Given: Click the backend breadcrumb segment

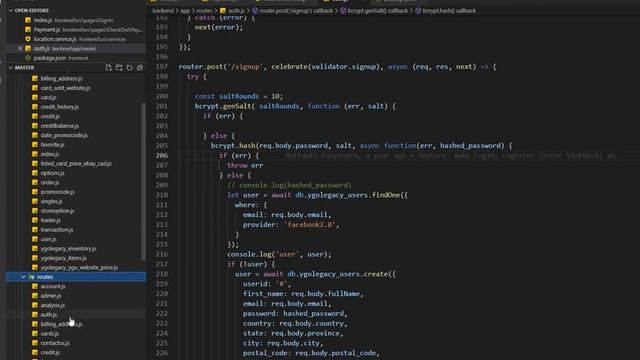Looking at the screenshot, I should click(163, 11).
